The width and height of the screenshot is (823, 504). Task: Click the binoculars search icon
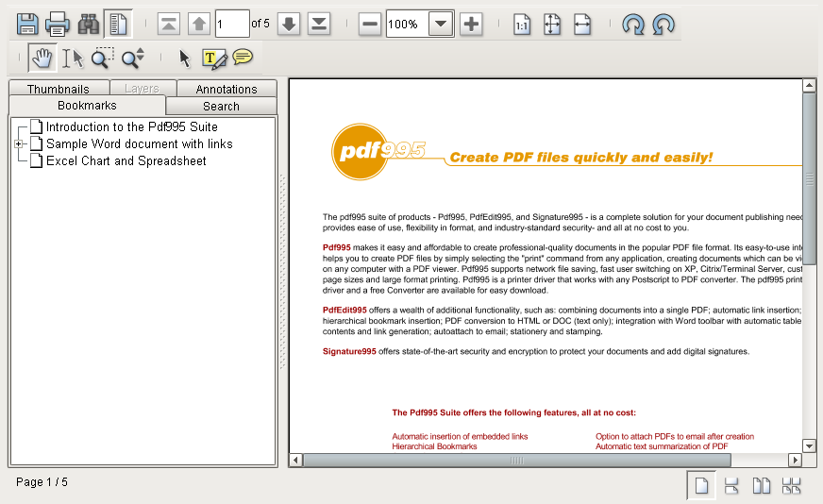pyautogui.click(x=88, y=25)
